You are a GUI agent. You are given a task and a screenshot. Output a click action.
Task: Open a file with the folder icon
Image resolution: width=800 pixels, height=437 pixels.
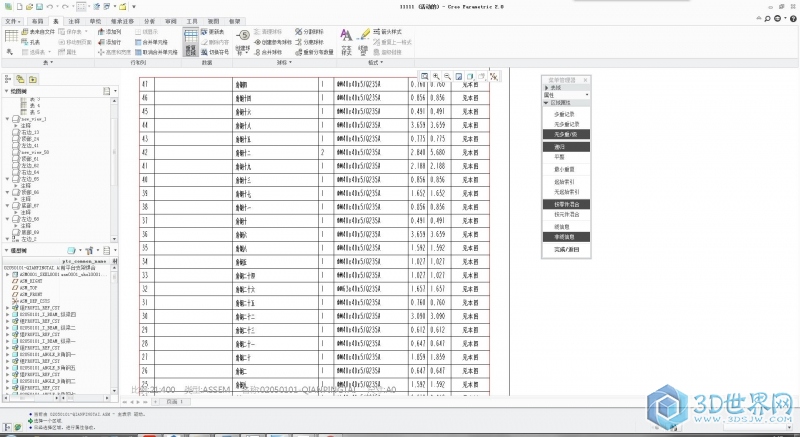coord(29,7)
